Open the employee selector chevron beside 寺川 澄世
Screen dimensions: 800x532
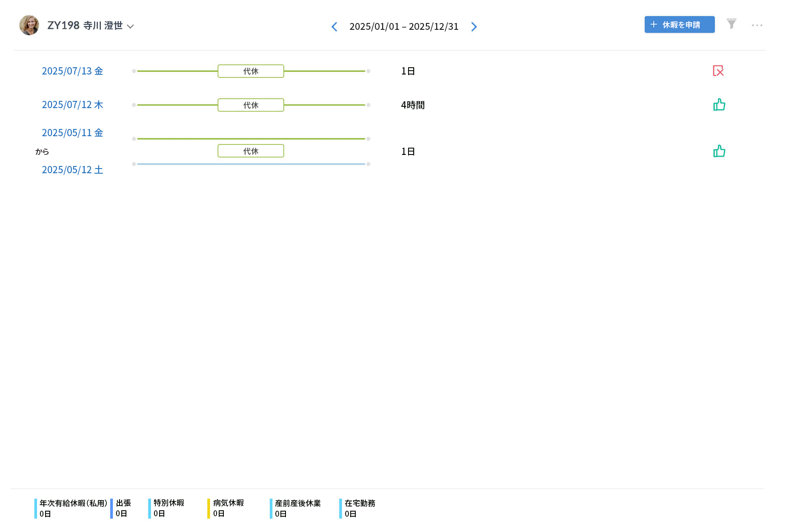pos(131,26)
